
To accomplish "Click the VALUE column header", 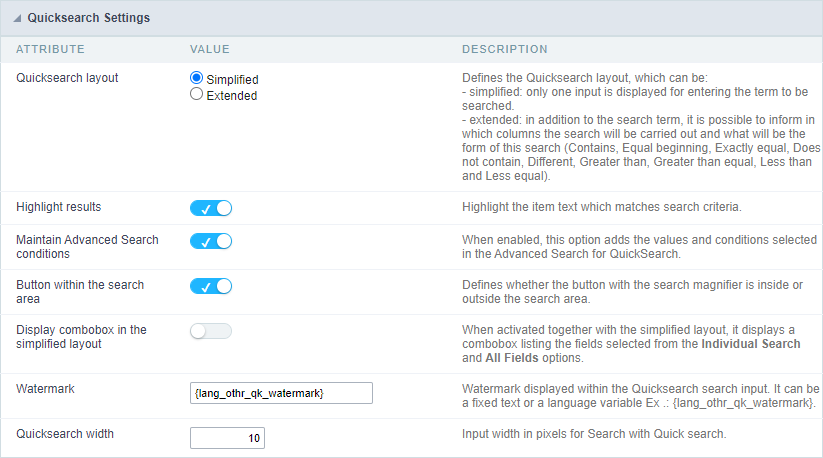I will point(210,49).
